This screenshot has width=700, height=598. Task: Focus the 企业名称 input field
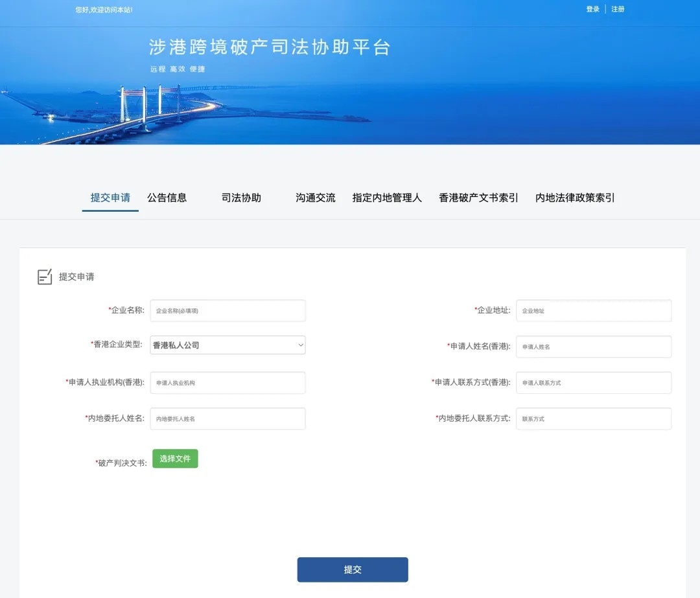(x=227, y=311)
